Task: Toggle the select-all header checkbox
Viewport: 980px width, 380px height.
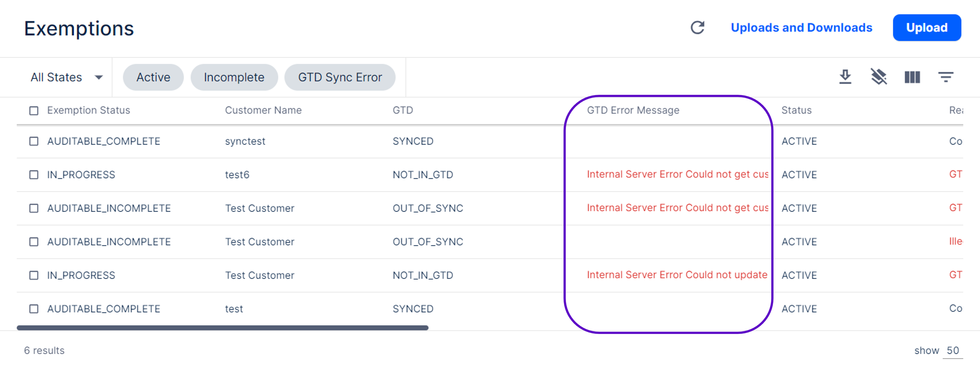Action: pyautogui.click(x=34, y=111)
